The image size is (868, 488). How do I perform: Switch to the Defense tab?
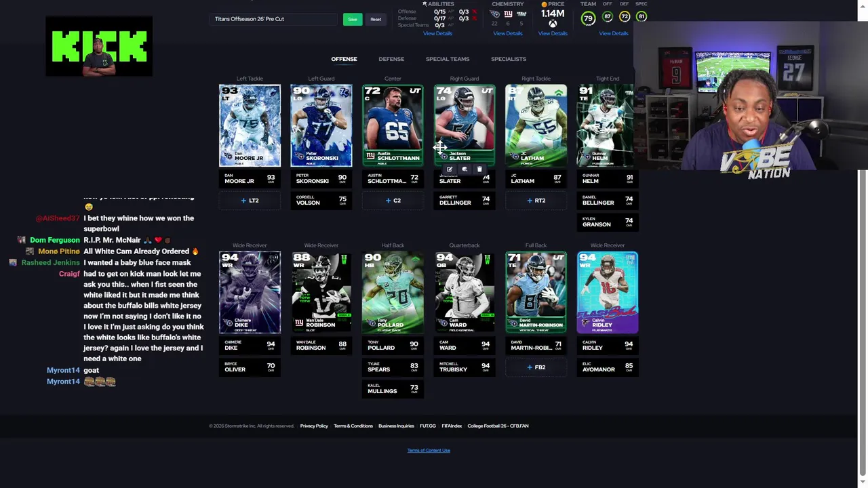click(391, 59)
